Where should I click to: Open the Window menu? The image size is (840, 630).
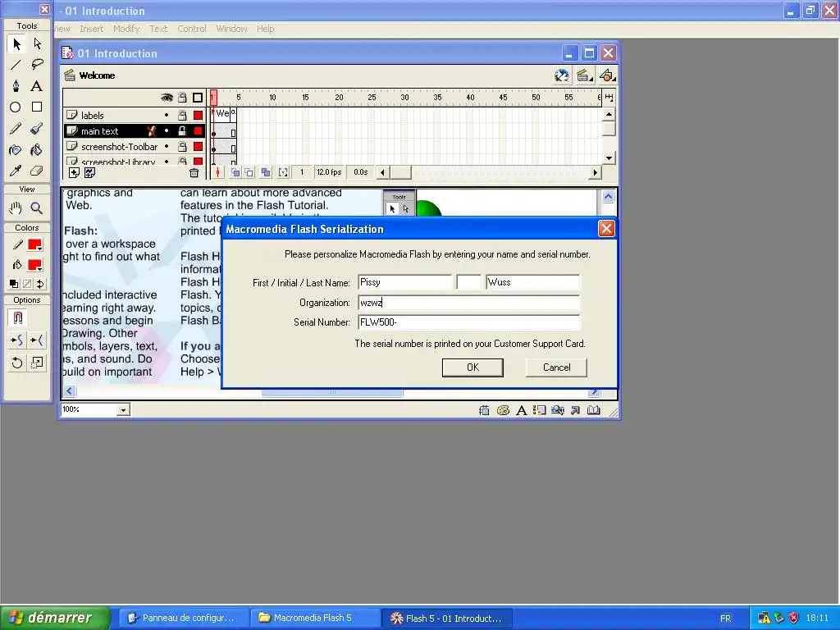[231, 29]
